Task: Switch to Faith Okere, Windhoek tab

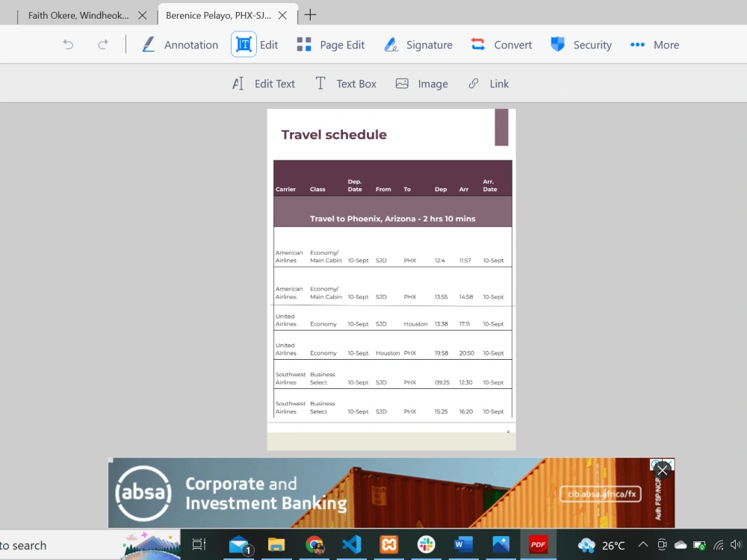Action: pyautogui.click(x=78, y=15)
